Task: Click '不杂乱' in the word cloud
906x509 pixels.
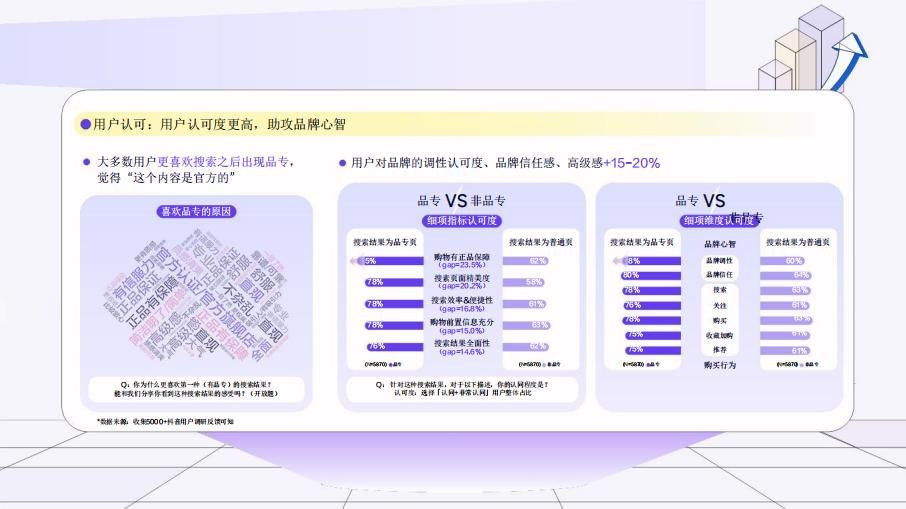Action: (240, 297)
